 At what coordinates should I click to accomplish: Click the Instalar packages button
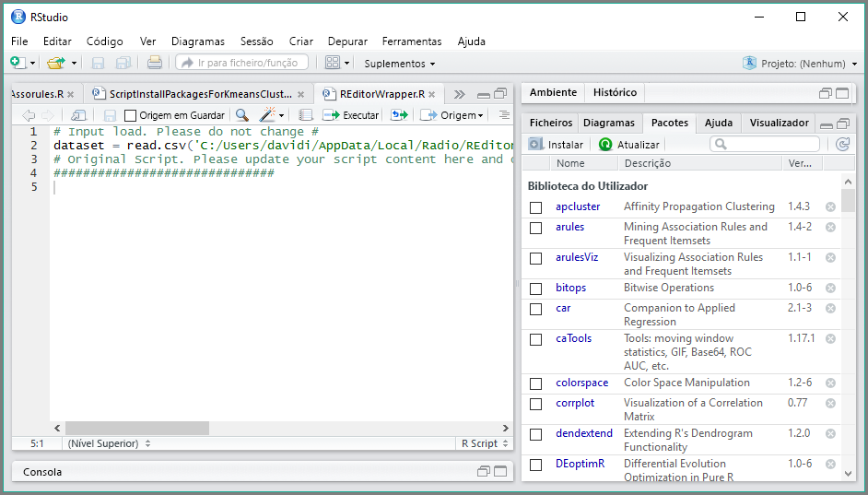(x=556, y=145)
